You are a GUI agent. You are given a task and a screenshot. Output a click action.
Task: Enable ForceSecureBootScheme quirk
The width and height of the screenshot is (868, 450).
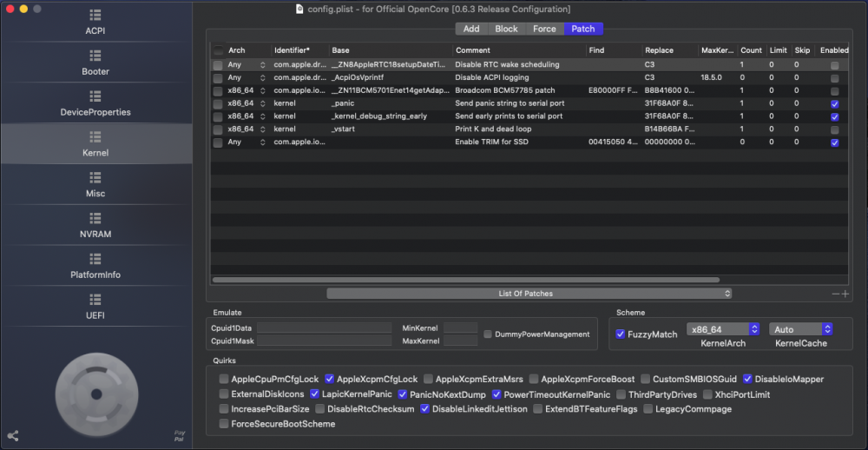(224, 424)
